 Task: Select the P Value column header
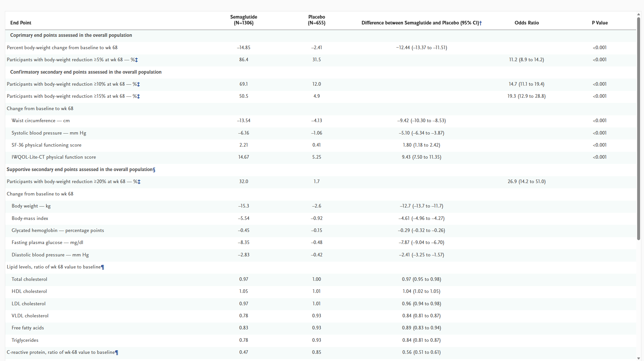(600, 23)
